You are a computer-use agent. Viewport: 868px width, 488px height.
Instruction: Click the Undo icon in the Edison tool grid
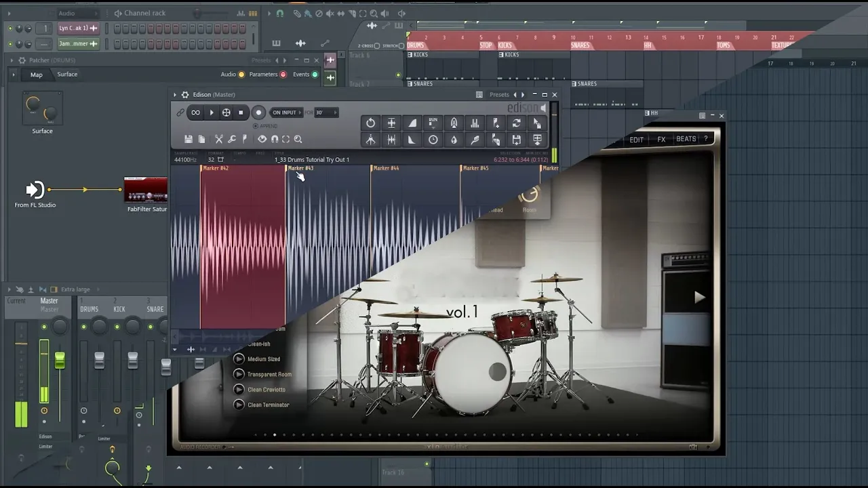pyautogui.click(x=370, y=123)
